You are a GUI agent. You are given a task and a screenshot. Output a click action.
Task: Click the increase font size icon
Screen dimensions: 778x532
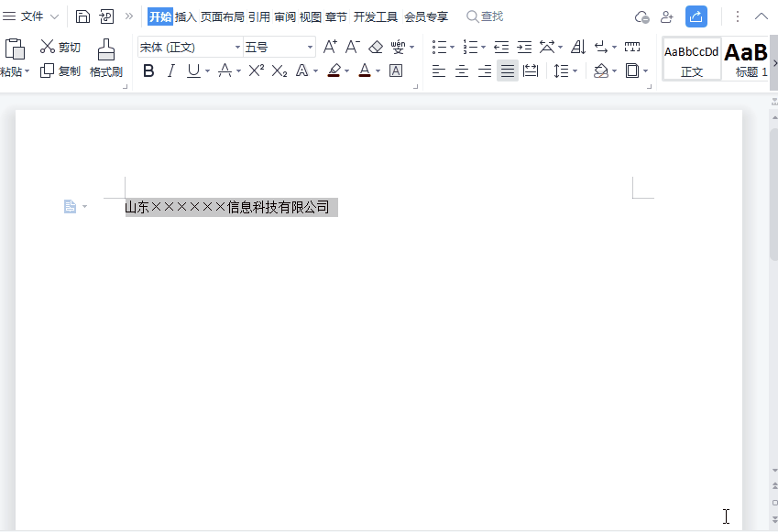(x=330, y=47)
